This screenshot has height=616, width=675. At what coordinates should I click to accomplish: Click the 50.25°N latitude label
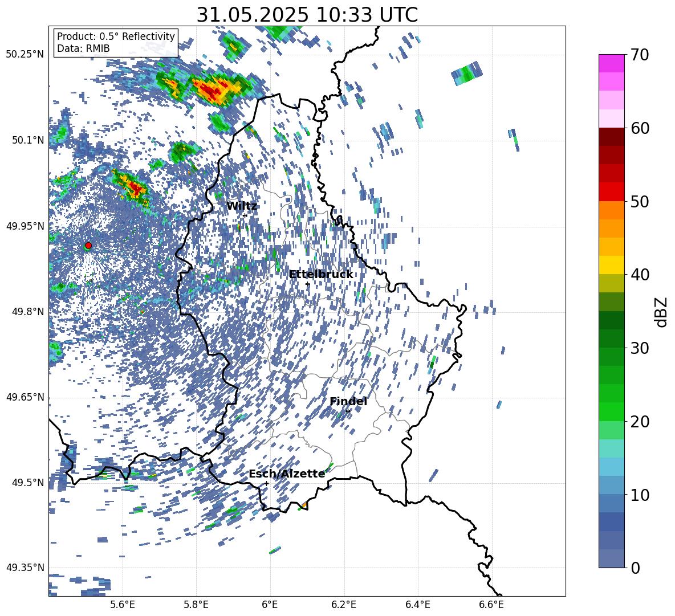pyautogui.click(x=25, y=55)
